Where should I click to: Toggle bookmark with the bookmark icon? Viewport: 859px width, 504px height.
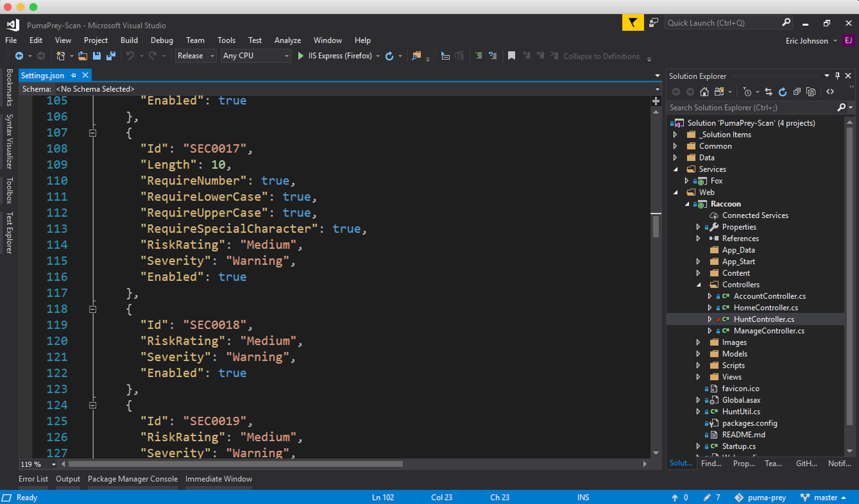click(x=511, y=56)
